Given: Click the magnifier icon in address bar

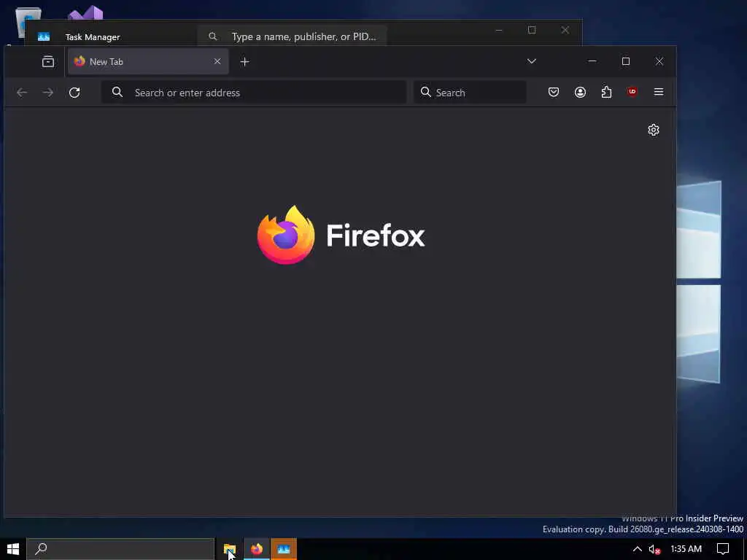Looking at the screenshot, I should pos(117,93).
